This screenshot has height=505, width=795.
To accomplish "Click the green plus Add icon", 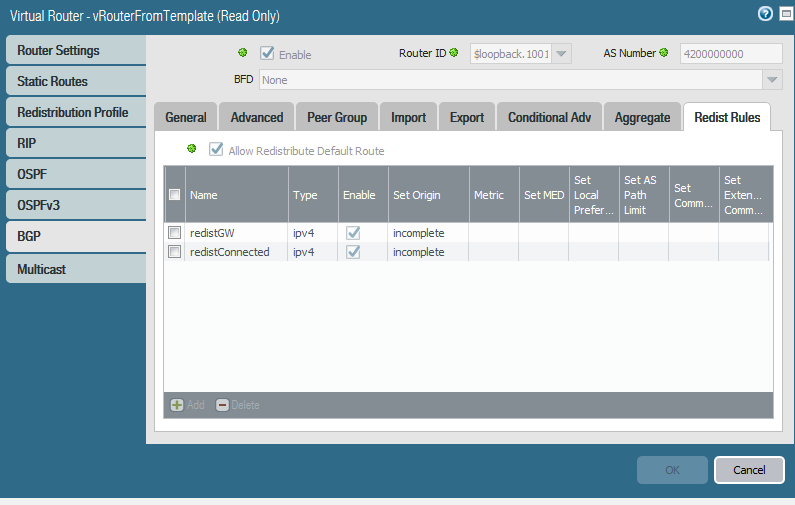I will pos(177,405).
